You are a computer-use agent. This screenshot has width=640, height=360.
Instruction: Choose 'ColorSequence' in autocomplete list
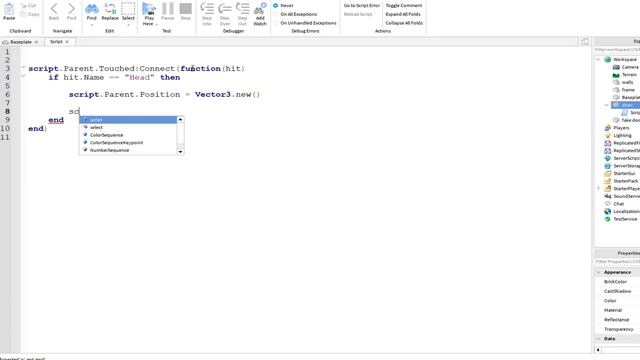pos(128,135)
